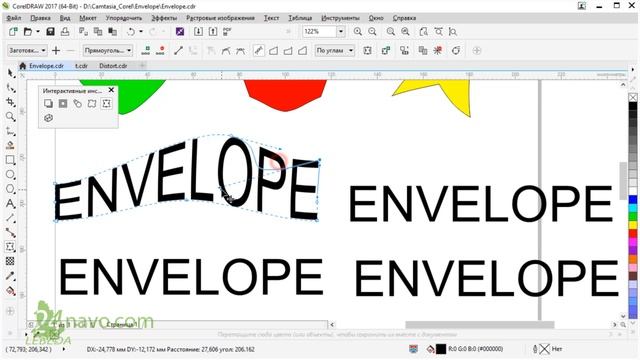Delete selected envelope nodes
640x360 pixels.
[x=160, y=51]
